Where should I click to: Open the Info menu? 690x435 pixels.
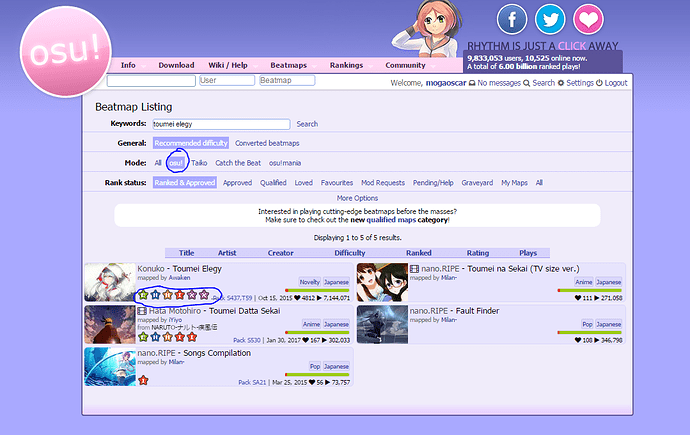coord(128,65)
